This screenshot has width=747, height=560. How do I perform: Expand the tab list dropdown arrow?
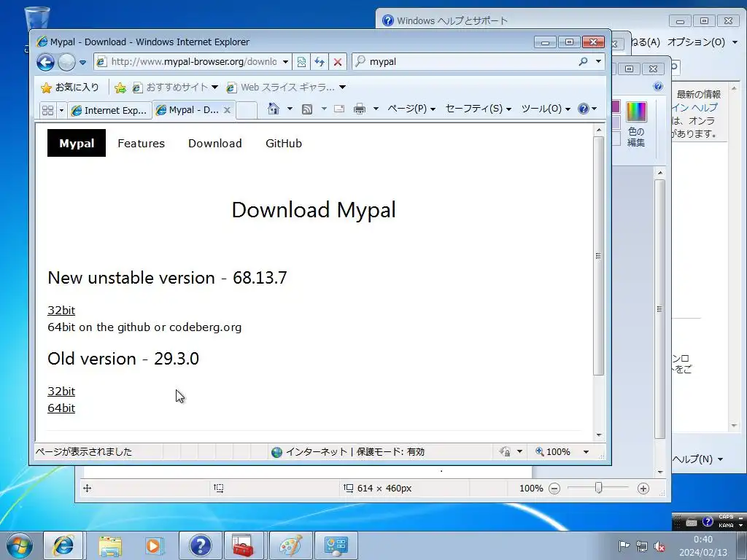pos(61,111)
